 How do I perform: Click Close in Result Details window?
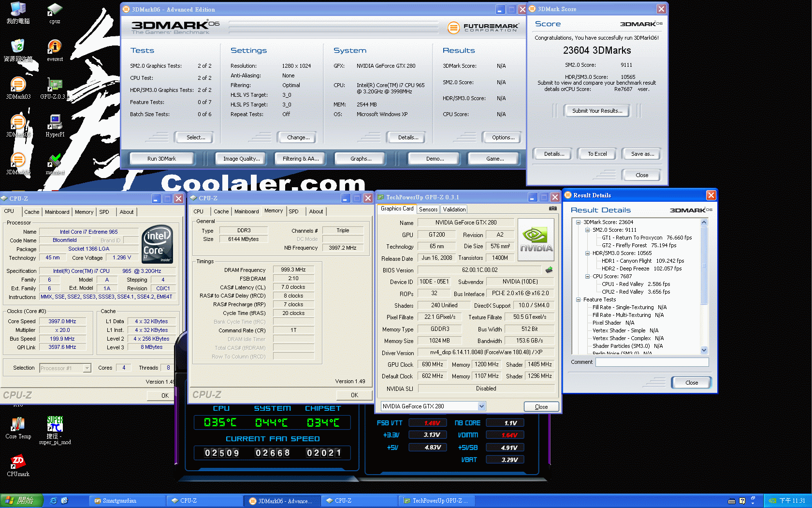691,383
